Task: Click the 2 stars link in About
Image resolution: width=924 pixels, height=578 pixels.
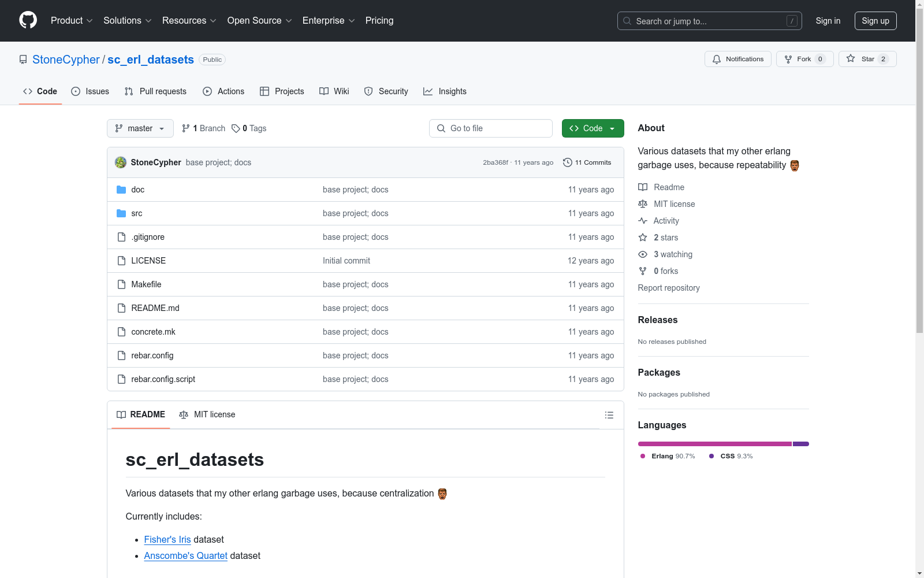Action: pyautogui.click(x=658, y=238)
